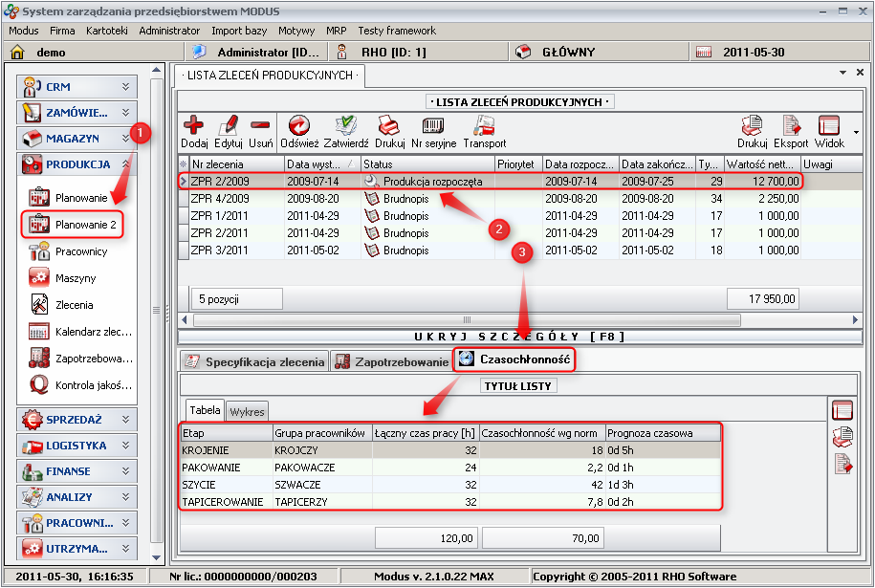Switch to the Wykres tab
The height and width of the screenshot is (588, 875).
tap(247, 411)
